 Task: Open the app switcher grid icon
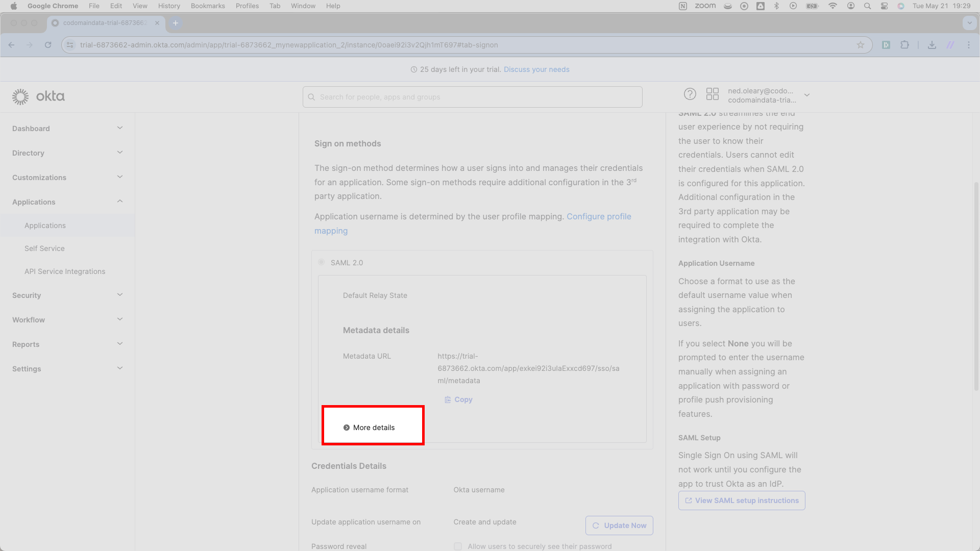click(x=713, y=94)
